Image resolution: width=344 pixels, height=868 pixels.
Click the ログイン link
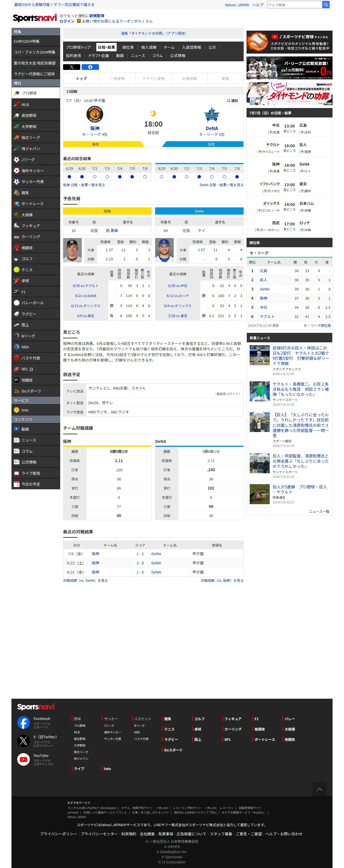click(67, 21)
